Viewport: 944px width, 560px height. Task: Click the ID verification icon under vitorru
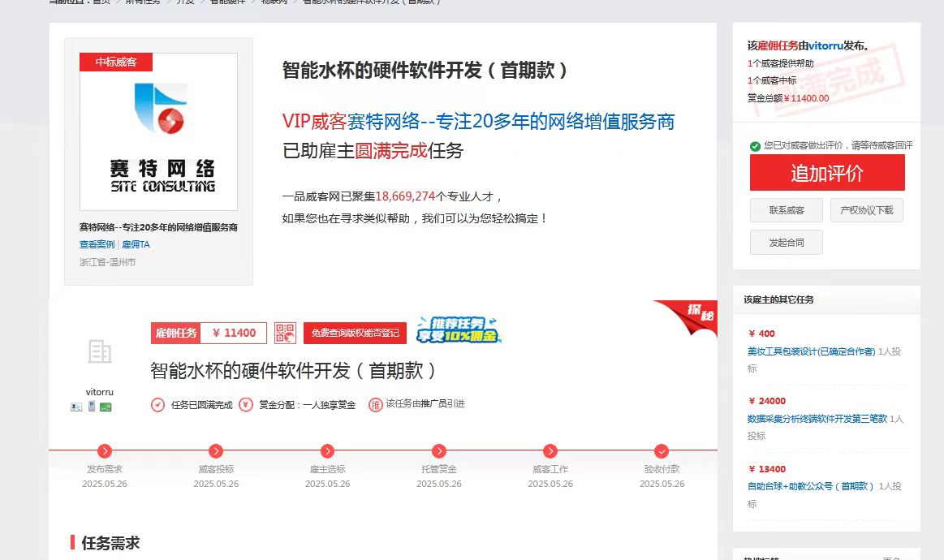point(76,406)
